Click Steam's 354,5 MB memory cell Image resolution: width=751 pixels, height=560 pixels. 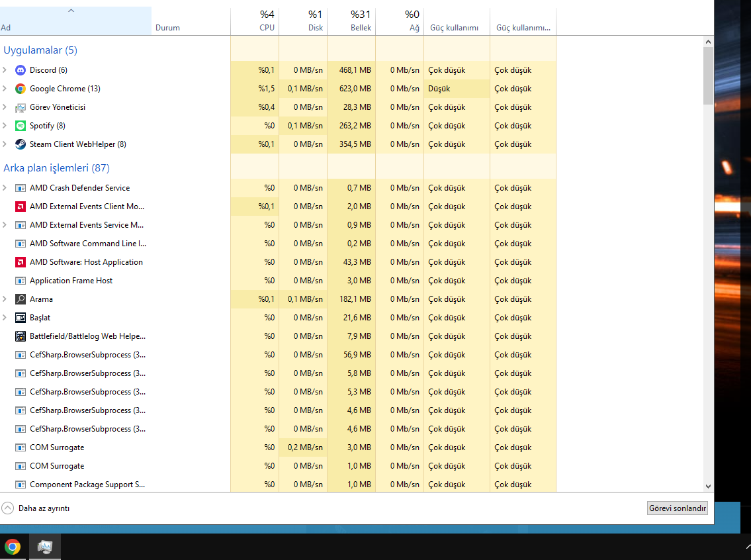(351, 144)
